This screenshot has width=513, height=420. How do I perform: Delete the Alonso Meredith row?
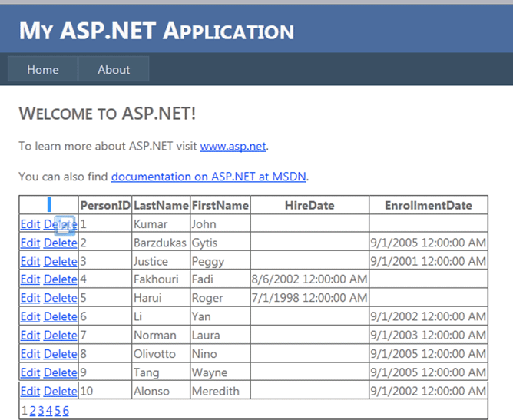tap(60, 391)
